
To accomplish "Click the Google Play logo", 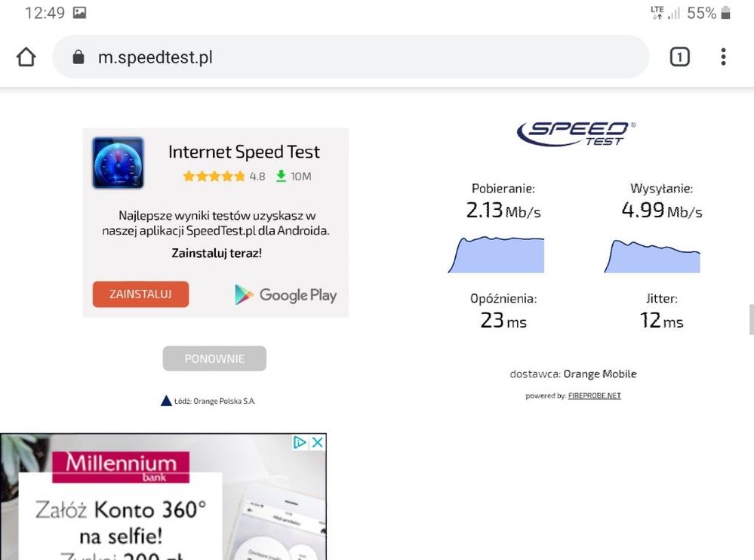I will (x=285, y=295).
